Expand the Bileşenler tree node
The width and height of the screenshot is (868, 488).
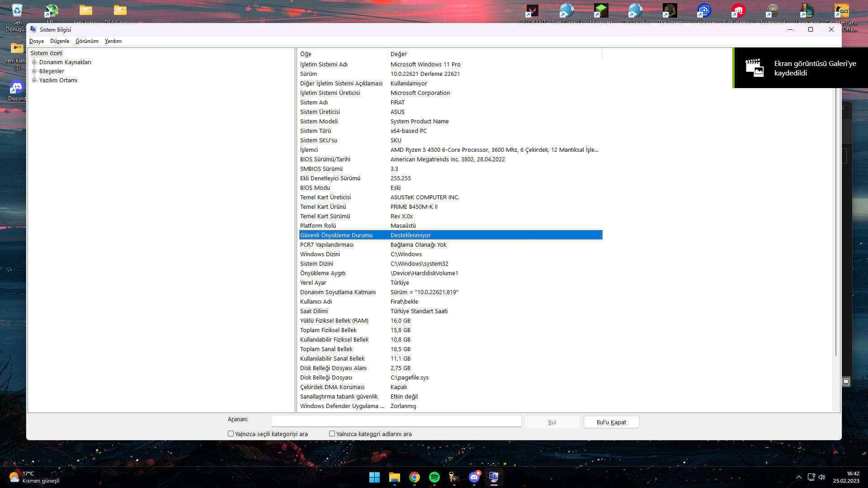[x=34, y=71]
